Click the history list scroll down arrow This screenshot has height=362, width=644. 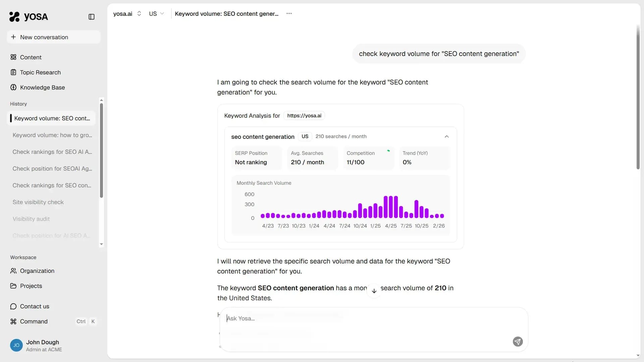coord(101,244)
